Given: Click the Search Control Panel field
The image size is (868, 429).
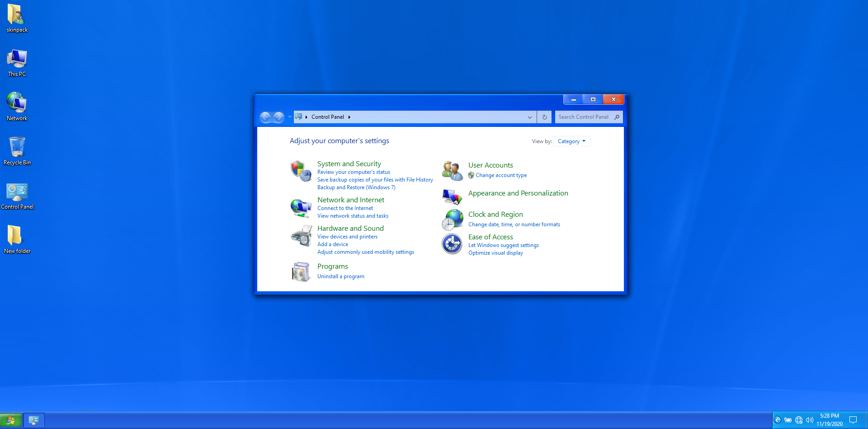Looking at the screenshot, I should [584, 117].
